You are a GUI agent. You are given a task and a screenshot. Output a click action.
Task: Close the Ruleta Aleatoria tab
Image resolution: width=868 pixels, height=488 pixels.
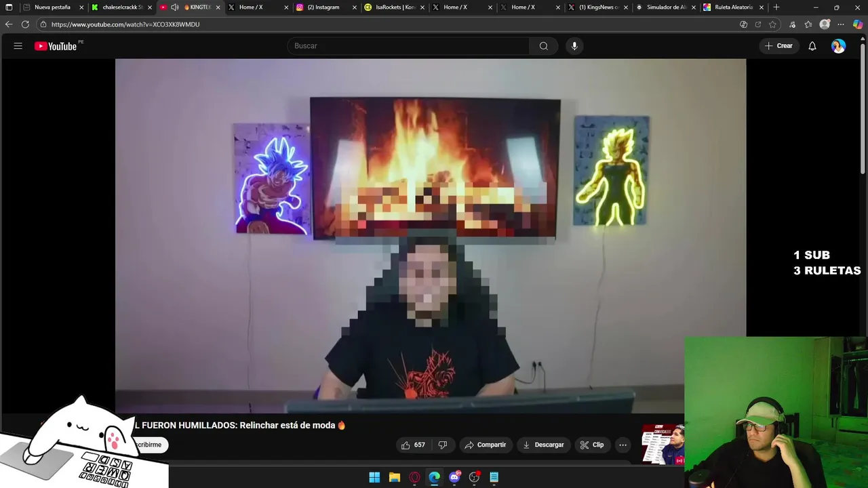(x=762, y=7)
